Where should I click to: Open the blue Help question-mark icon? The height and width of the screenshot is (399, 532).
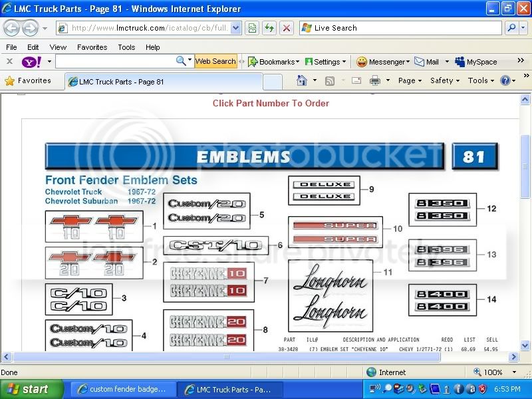[x=505, y=80]
